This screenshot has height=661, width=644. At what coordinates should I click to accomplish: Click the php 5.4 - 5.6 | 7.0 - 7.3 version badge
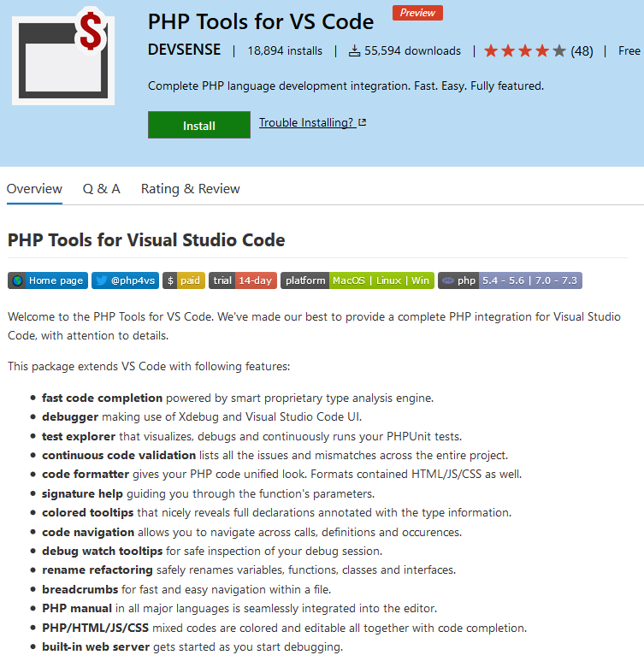click(510, 280)
